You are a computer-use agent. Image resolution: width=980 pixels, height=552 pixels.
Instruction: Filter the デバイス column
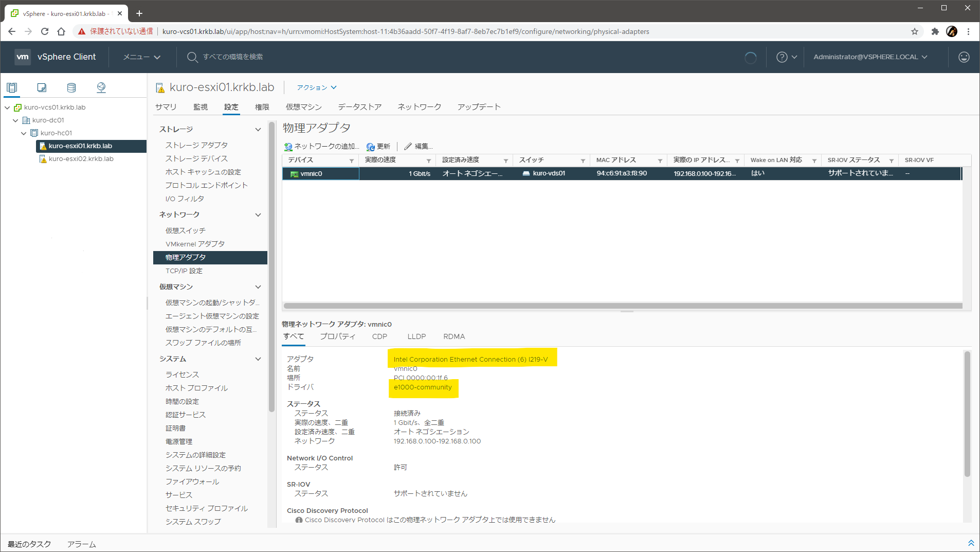point(352,161)
